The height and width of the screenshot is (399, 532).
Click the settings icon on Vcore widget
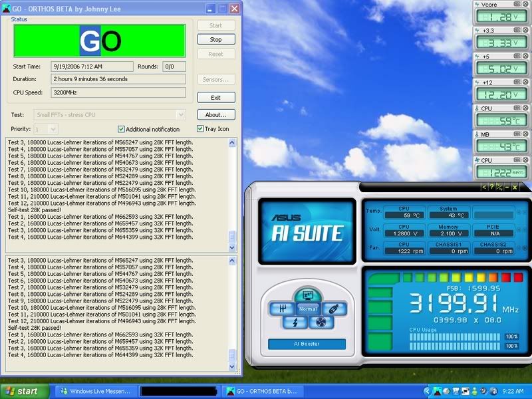pos(517,4)
